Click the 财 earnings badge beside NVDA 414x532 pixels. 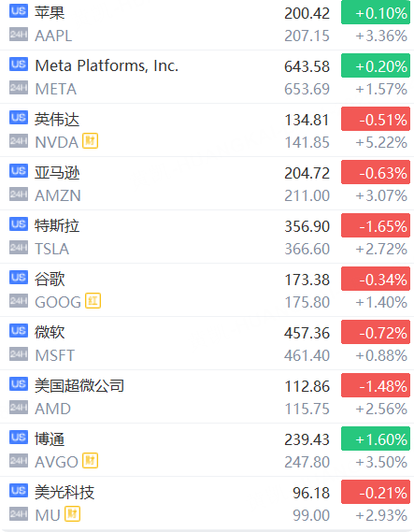point(91,141)
